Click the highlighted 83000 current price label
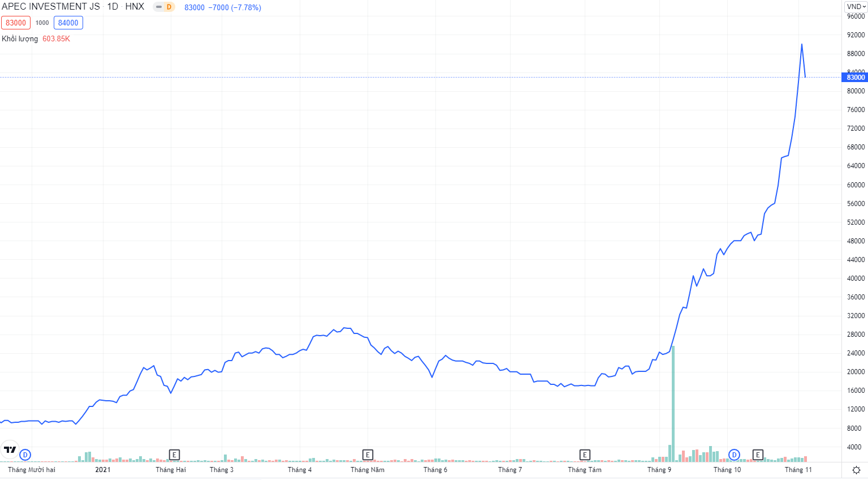This screenshot has height=480, width=868. click(x=856, y=77)
